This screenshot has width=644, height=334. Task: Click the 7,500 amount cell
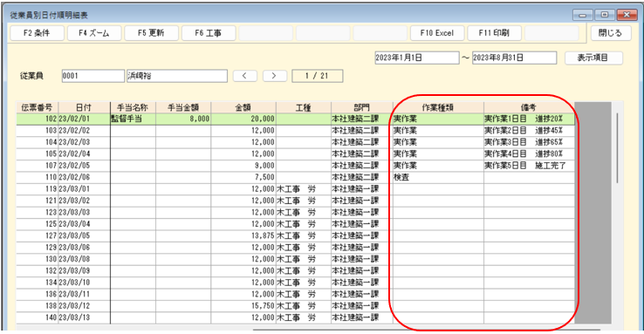coord(243,177)
